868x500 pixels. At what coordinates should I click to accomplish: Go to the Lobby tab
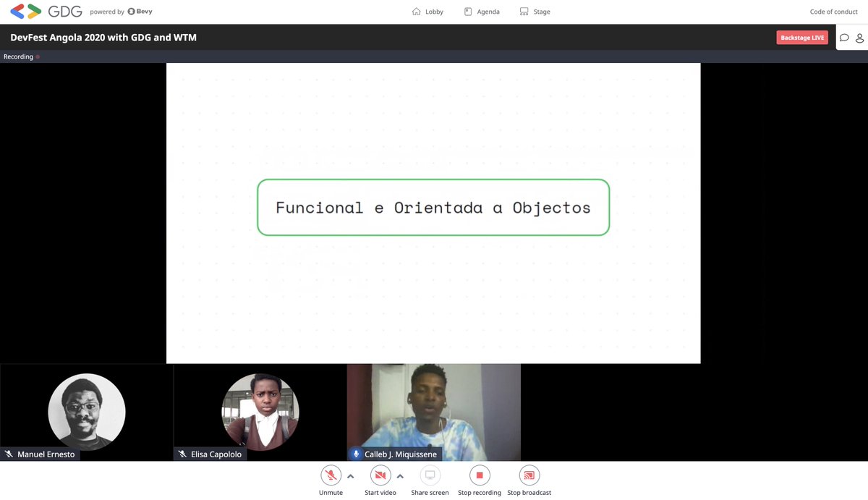(427, 12)
